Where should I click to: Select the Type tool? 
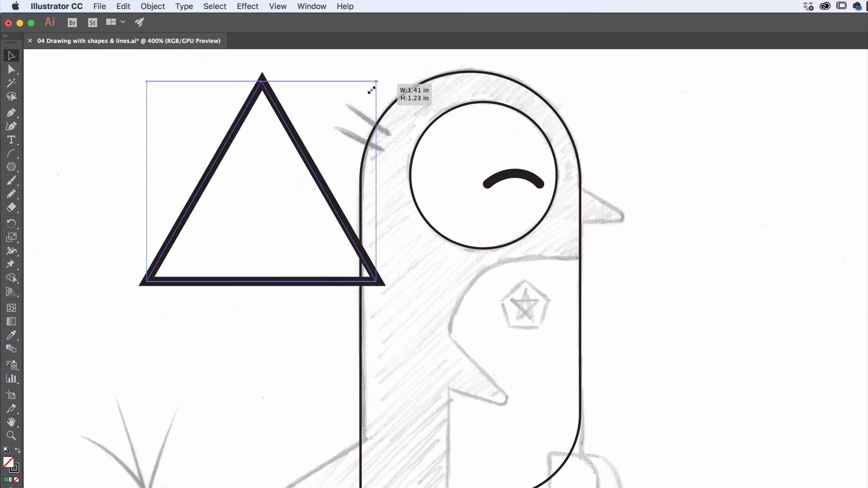coord(11,139)
